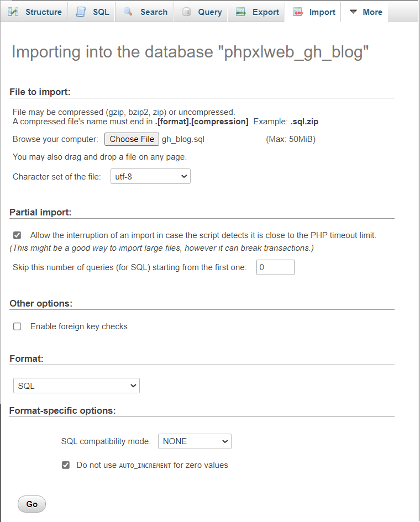
Task: Switch to the Export tab
Action: pos(265,12)
